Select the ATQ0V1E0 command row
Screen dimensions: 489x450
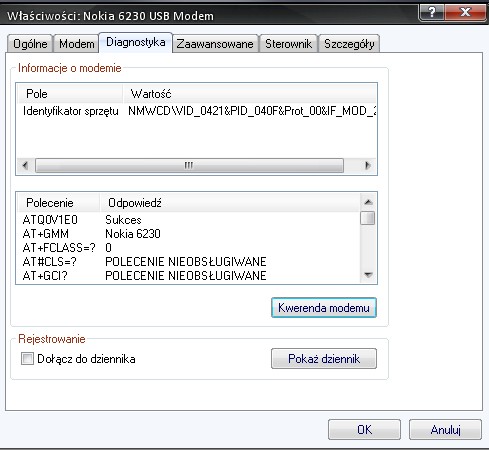[x=189, y=220]
